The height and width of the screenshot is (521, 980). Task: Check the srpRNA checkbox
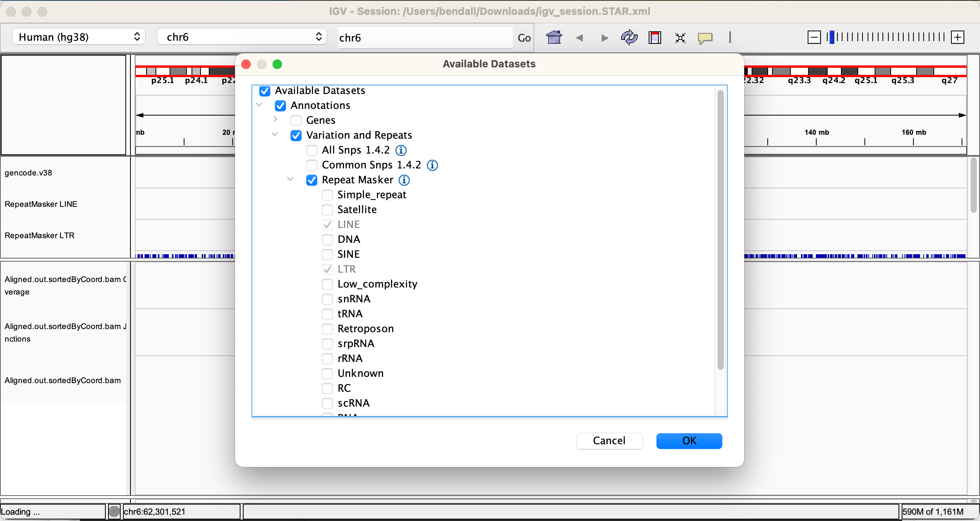tap(327, 344)
